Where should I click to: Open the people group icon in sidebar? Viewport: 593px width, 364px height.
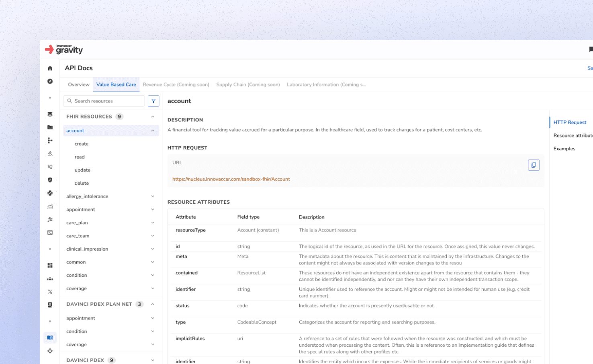pyautogui.click(x=50, y=279)
